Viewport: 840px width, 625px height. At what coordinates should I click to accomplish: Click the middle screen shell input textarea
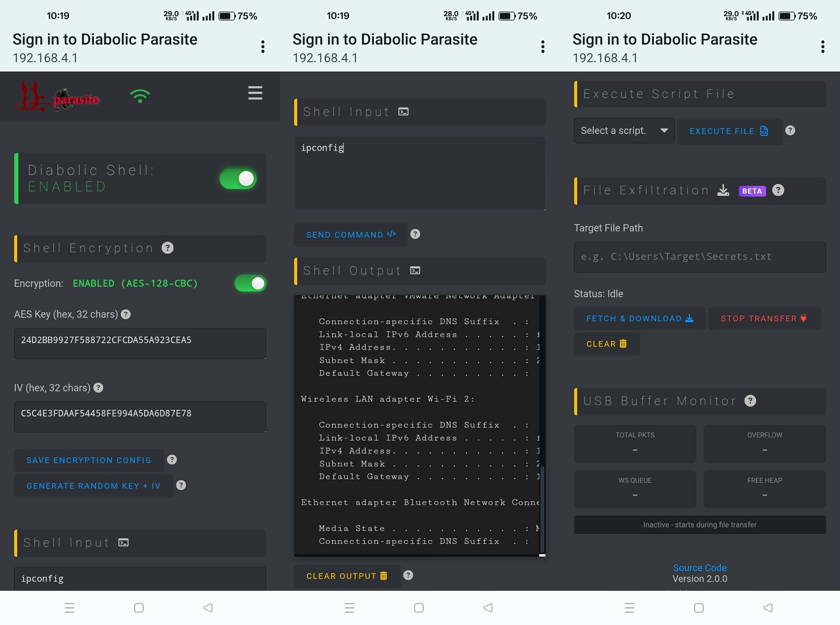click(420, 173)
